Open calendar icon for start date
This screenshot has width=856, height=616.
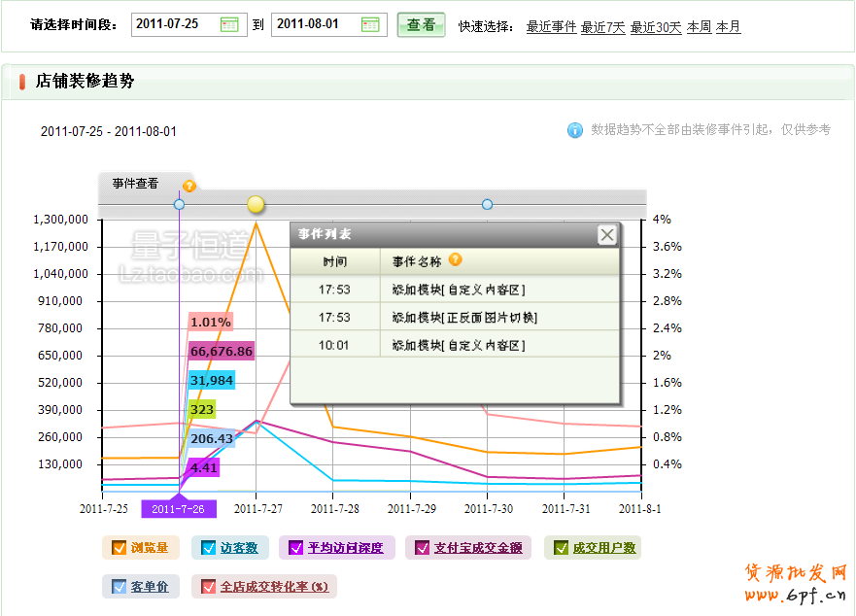[x=229, y=25]
